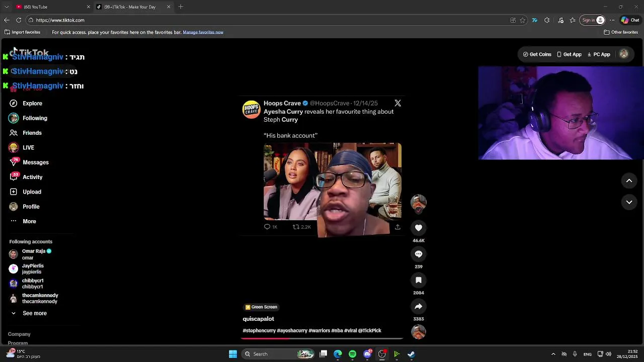Click the taskbar Search box
The width and height of the screenshot is (644, 362).
pos(278,354)
